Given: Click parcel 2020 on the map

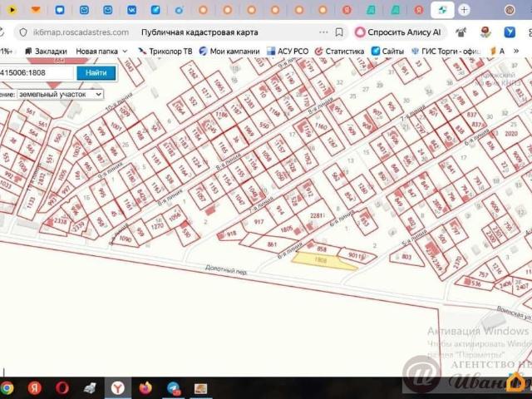Looking at the screenshot, I should pyautogui.click(x=511, y=133).
